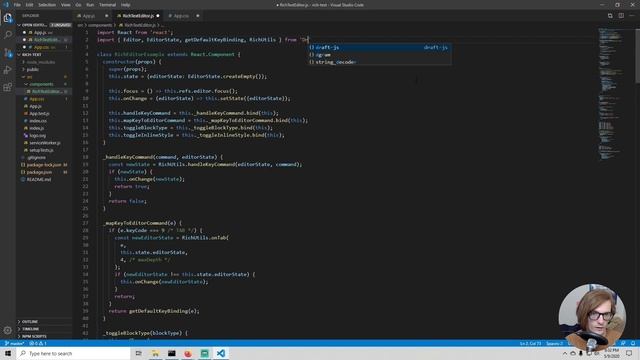The width and height of the screenshot is (640, 360).
Task: Select the string_decoder autocomplete suggestion
Action: pyautogui.click(x=379, y=62)
